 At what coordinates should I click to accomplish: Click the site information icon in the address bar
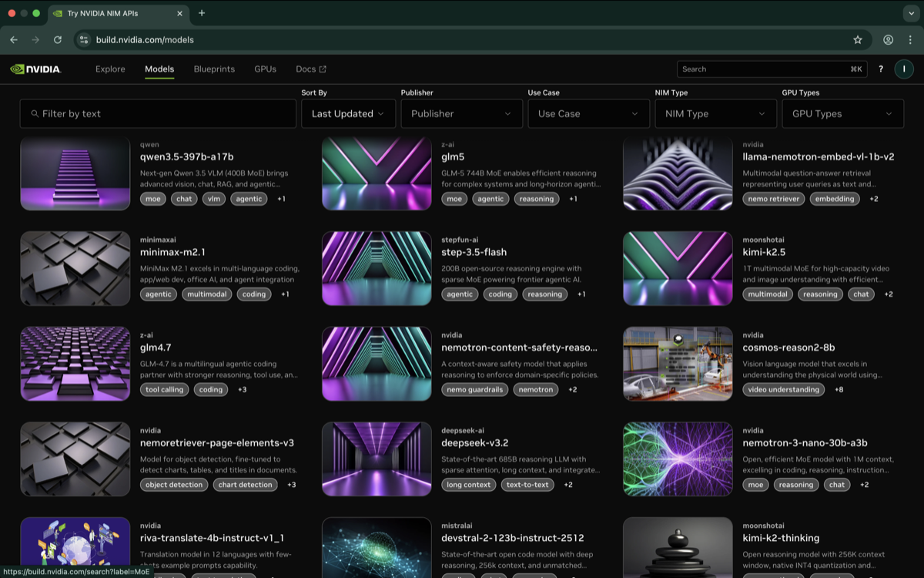85,40
